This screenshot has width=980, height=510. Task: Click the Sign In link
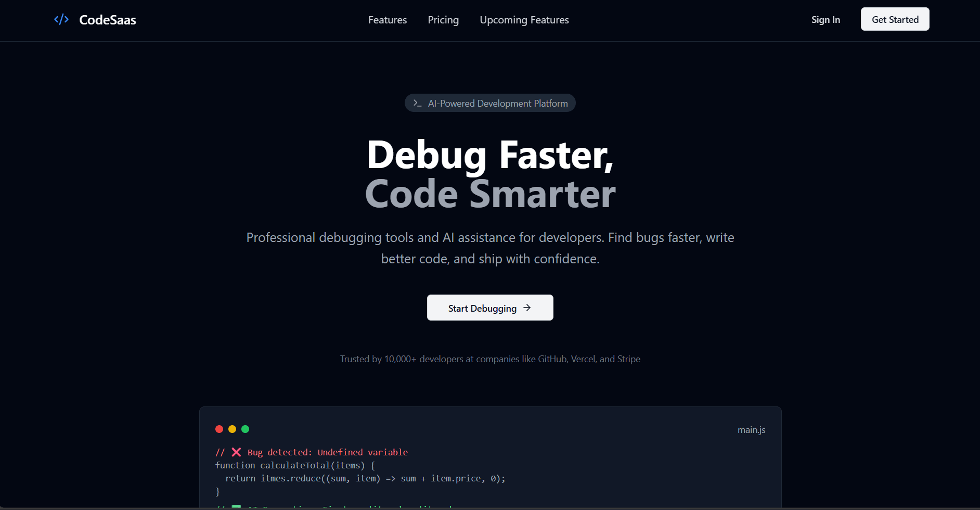tap(825, 19)
